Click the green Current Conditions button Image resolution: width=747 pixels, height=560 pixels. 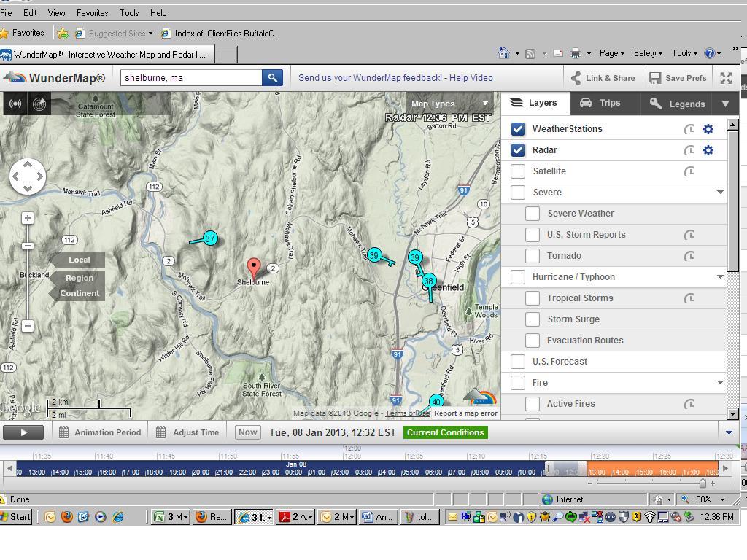[446, 432]
